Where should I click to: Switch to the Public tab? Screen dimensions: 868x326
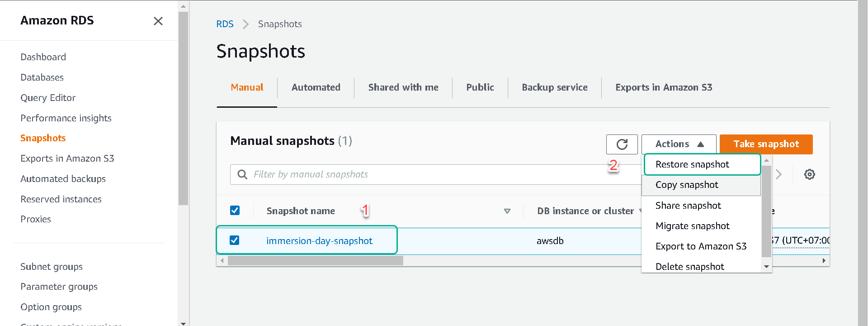coord(480,87)
